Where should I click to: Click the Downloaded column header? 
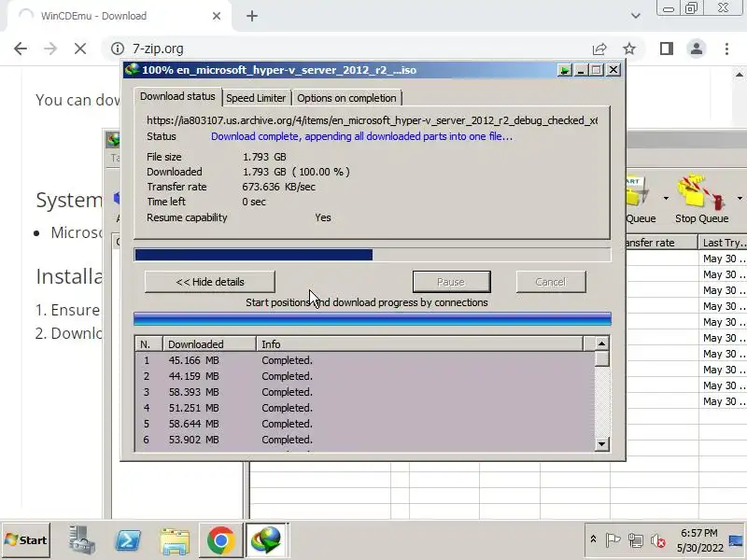(209, 343)
